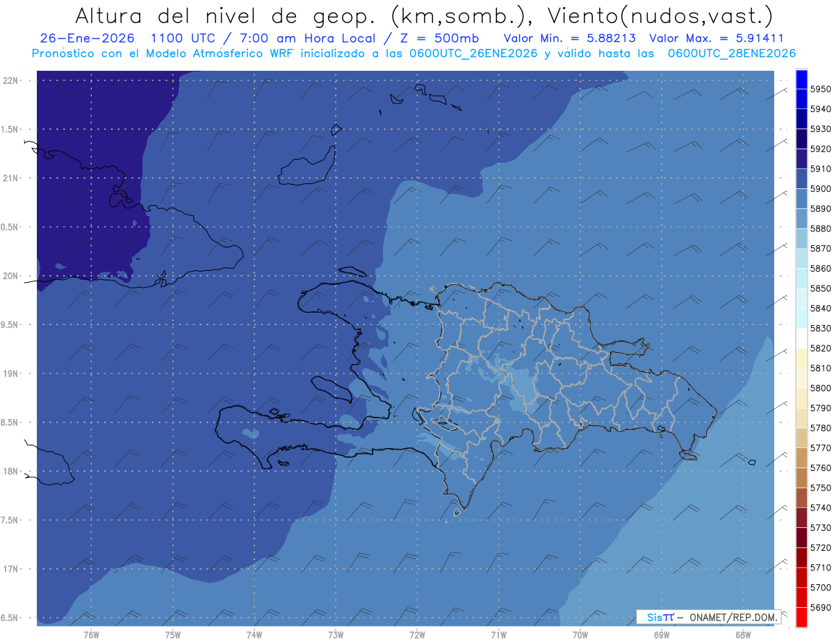Click '0600UTC_28ENE2026' in the forecast line
834x644 pixels.
(x=732, y=53)
